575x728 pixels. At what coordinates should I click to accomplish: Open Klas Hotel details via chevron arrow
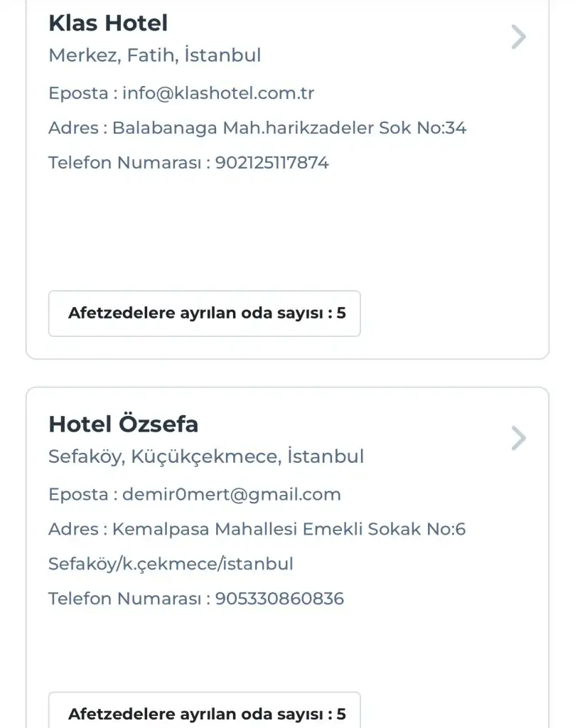click(x=519, y=37)
